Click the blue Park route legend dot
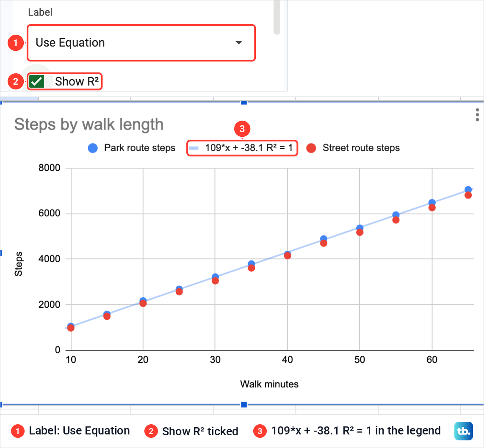 93,148
